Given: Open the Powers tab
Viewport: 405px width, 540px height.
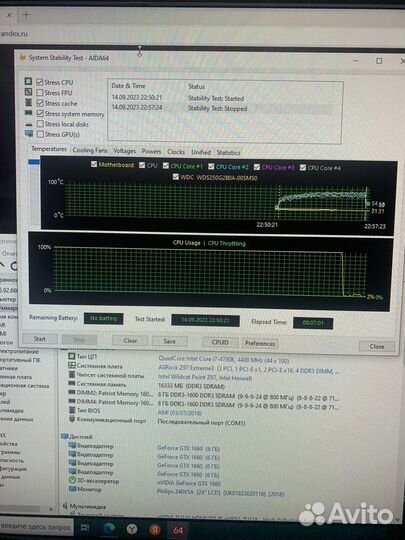Looking at the screenshot, I should pyautogui.click(x=151, y=151).
